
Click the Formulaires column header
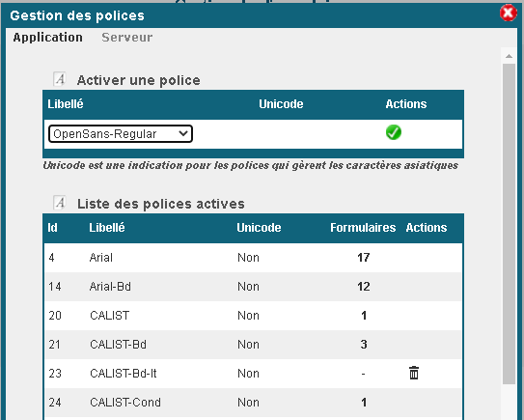pyautogui.click(x=363, y=228)
